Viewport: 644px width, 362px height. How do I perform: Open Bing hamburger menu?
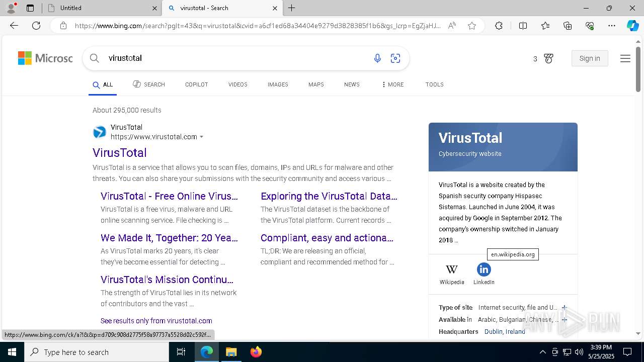(625, 59)
